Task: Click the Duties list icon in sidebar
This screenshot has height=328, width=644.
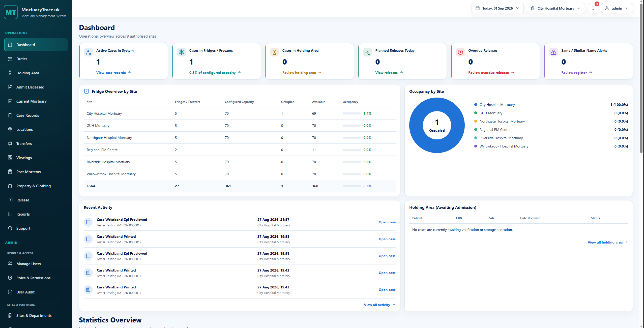Action: click(x=10, y=59)
